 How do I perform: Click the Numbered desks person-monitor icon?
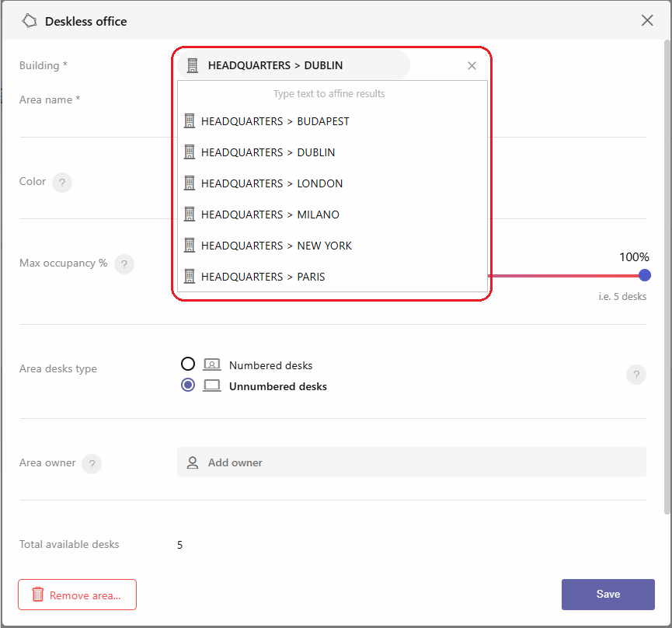pyautogui.click(x=212, y=365)
